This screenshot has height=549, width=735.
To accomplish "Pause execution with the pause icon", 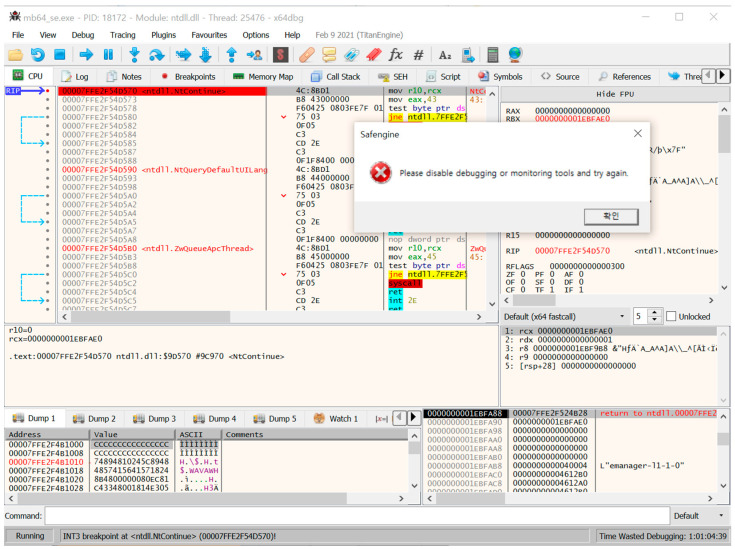I will tap(108, 55).
